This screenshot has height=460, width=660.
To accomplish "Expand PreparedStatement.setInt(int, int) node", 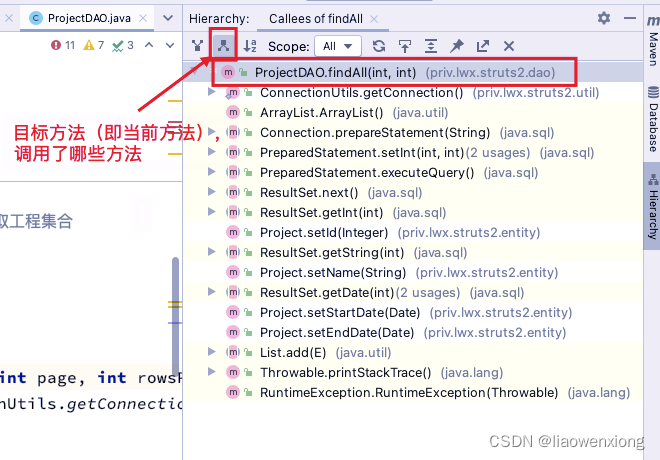I will point(212,152).
